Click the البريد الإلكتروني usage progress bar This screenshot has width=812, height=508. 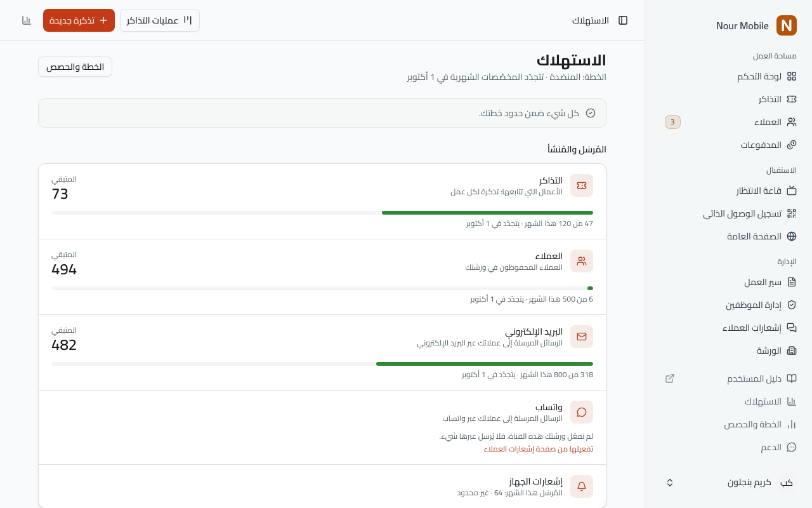tap(322, 364)
